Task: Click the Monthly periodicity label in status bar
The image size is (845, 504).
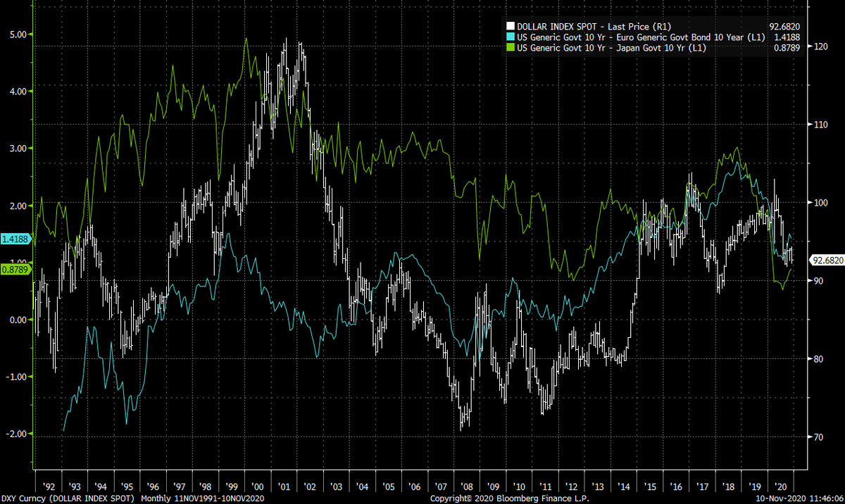Action: [x=156, y=497]
